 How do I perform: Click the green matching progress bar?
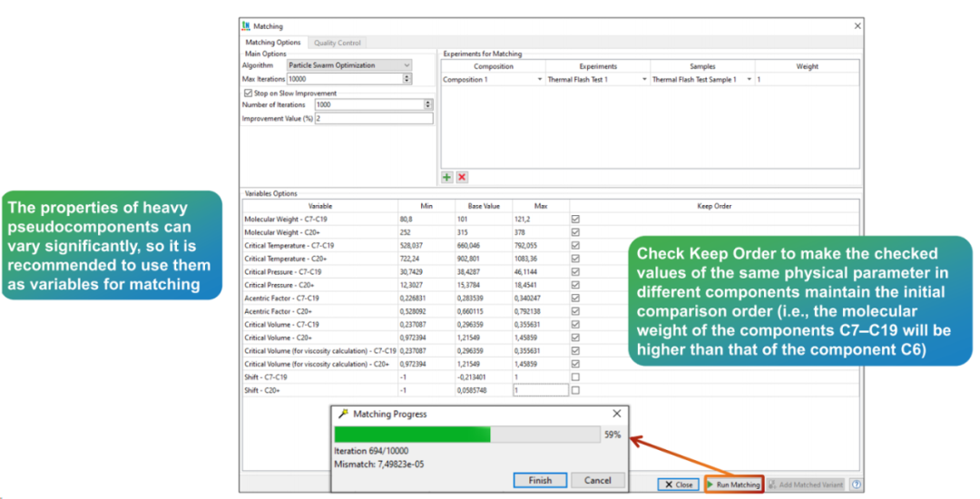click(x=413, y=435)
